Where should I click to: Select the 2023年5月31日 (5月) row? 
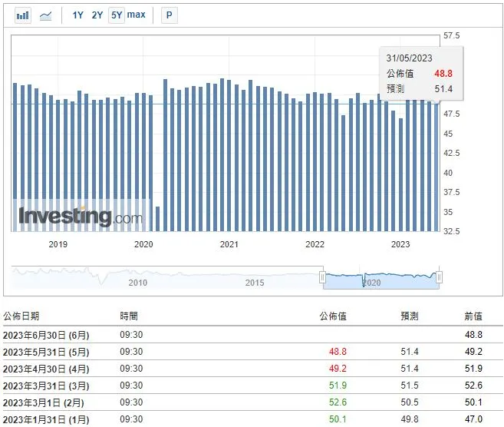(x=46, y=352)
